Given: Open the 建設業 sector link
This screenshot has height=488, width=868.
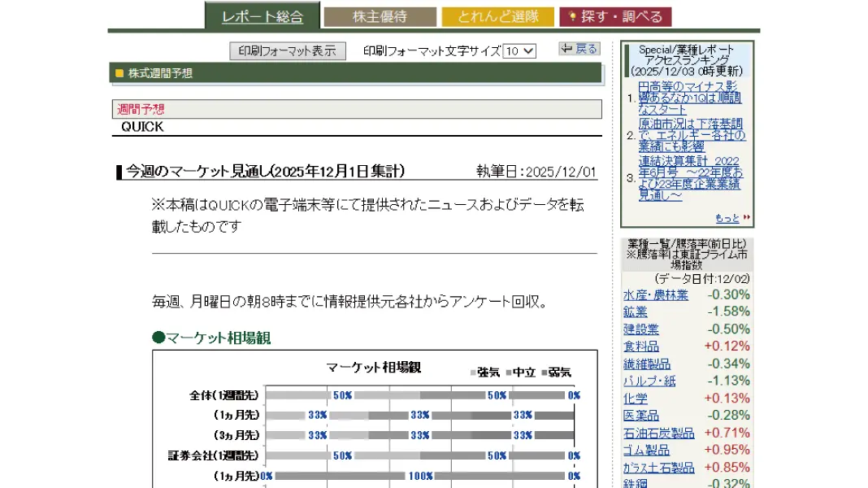Looking at the screenshot, I should pyautogui.click(x=641, y=329).
